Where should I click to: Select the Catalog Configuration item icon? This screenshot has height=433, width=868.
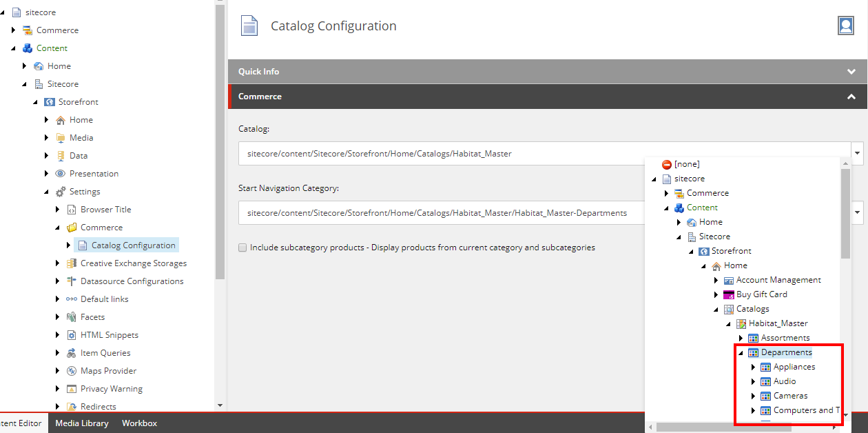(x=84, y=245)
